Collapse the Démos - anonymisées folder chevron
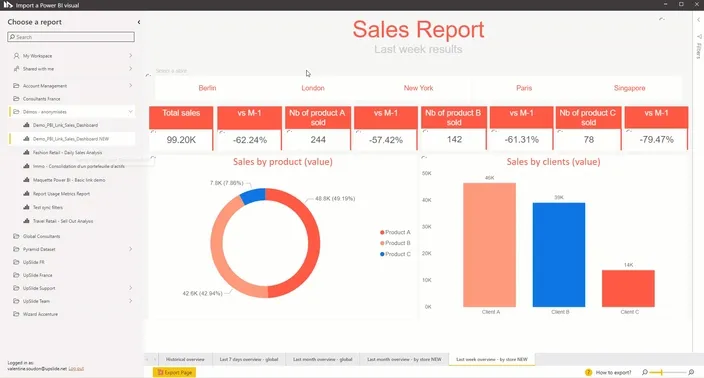704x378 pixels. click(131, 112)
